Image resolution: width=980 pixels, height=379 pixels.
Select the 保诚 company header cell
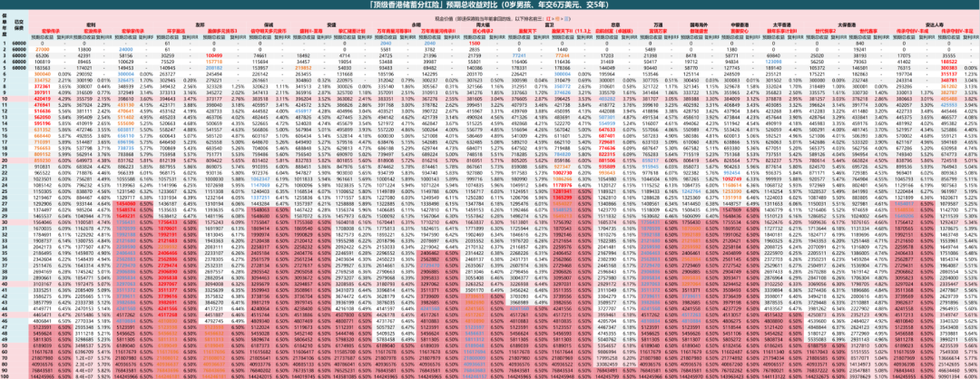click(x=269, y=25)
